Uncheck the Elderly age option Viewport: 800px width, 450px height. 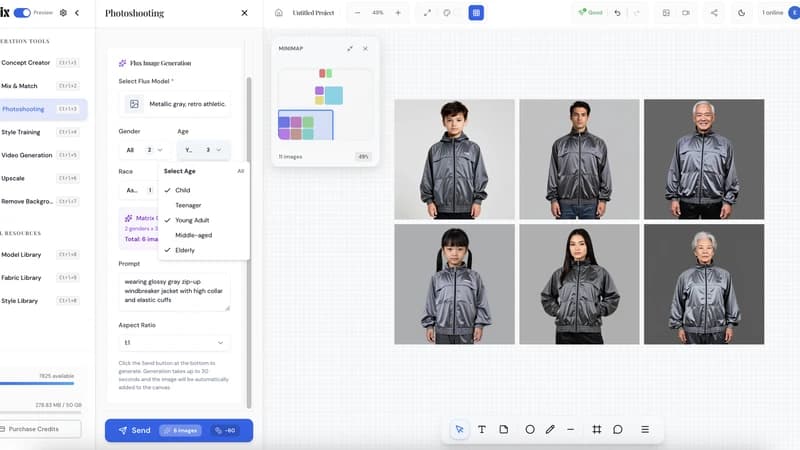(186, 249)
